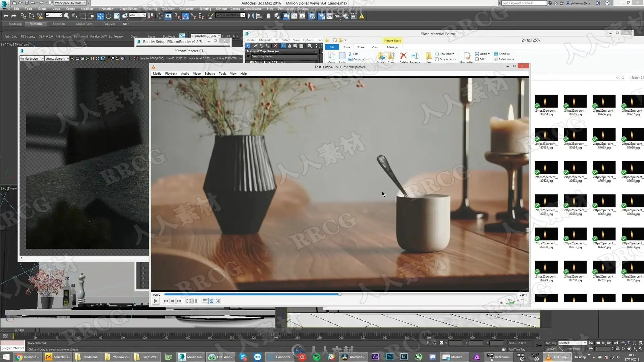
Task: Click the red Delete icon in Explorer ribbon
Action: coord(404,56)
